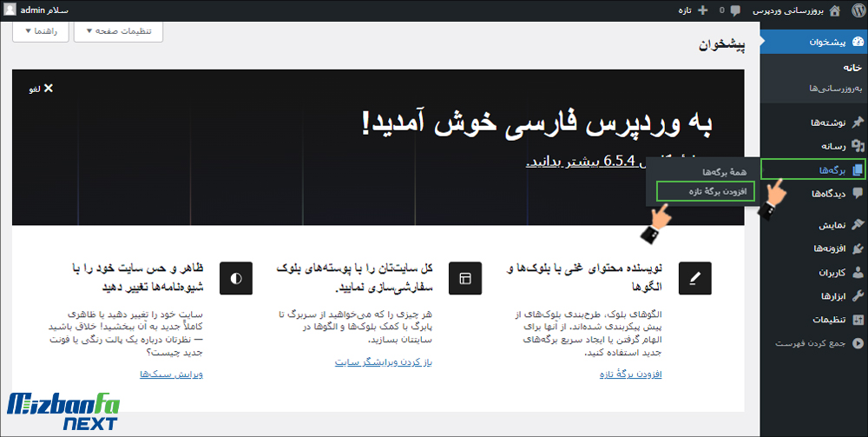Click the plus icon next to تازه
Image resolution: width=868 pixels, height=437 pixels.
[x=702, y=10]
